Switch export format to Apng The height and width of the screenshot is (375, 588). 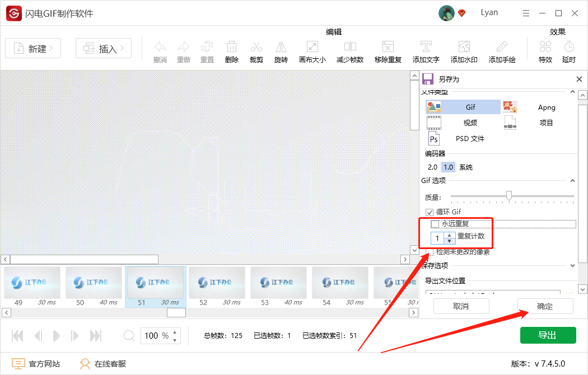[x=546, y=107]
